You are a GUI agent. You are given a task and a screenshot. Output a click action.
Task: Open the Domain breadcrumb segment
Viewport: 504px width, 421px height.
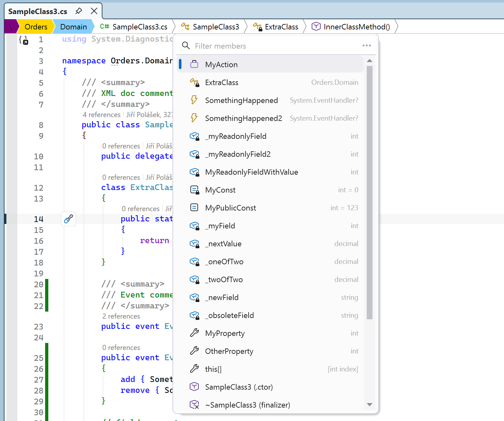click(73, 27)
